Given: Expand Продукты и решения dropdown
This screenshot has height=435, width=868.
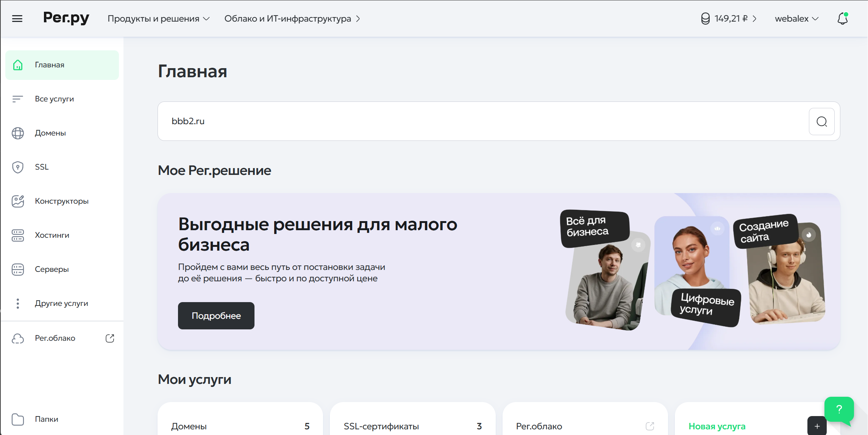Looking at the screenshot, I should (159, 19).
